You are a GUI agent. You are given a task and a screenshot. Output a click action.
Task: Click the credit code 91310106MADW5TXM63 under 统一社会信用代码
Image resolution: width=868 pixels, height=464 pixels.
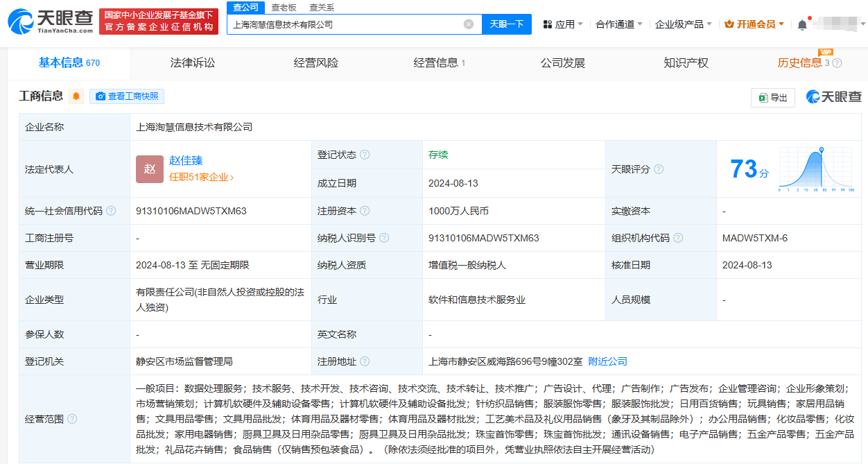191,211
